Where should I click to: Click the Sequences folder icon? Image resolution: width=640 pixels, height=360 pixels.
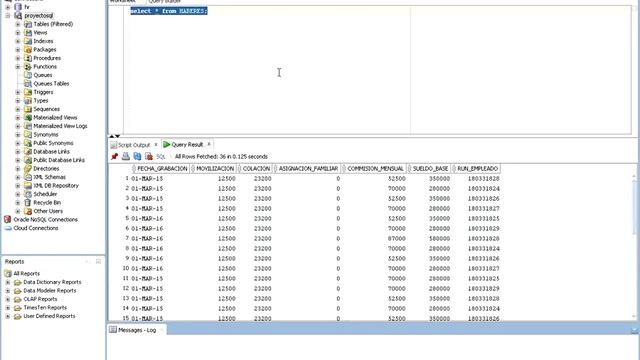pos(28,109)
